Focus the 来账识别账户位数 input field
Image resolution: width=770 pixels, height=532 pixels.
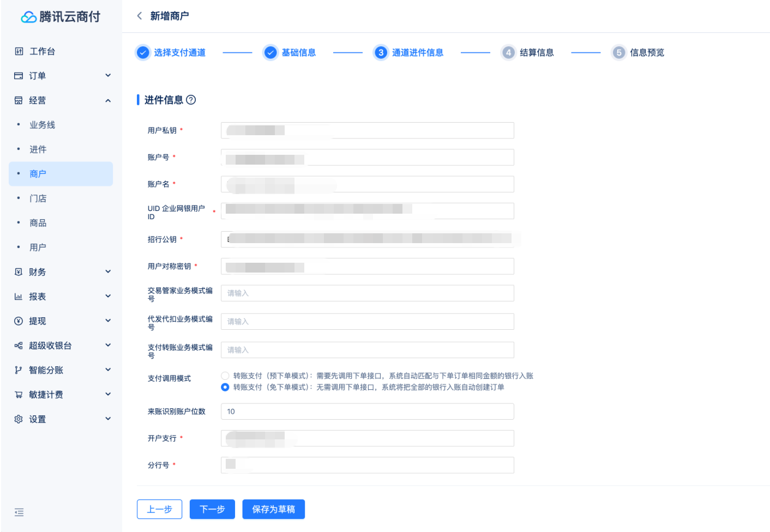coord(368,412)
